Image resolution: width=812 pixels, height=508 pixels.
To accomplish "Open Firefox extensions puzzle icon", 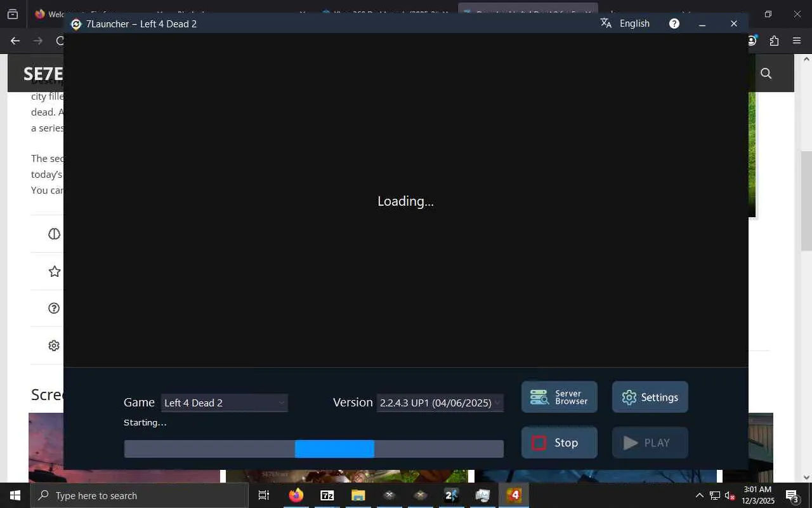I will [774, 41].
